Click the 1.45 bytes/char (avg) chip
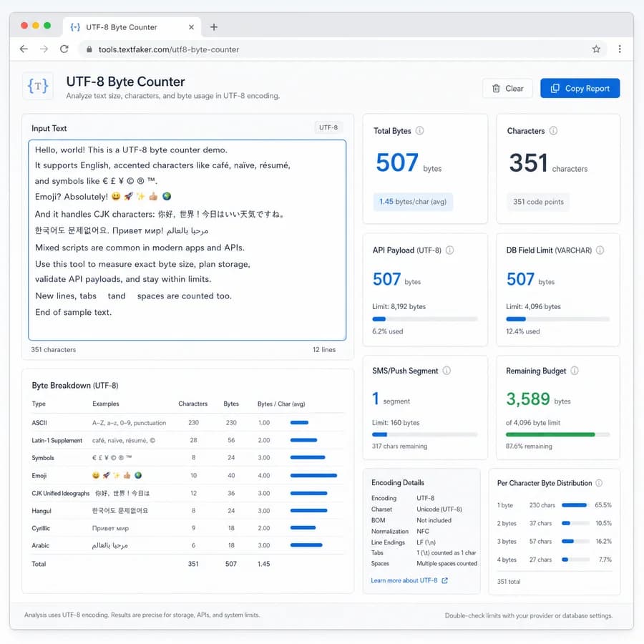Image resolution: width=644 pixels, height=644 pixels. 413,202
